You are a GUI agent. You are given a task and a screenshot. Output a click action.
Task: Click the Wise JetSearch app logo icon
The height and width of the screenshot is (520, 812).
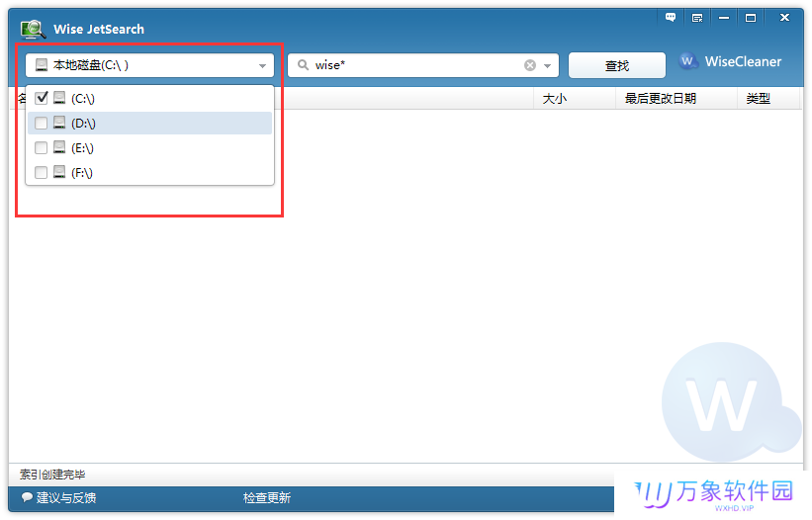coord(33,29)
